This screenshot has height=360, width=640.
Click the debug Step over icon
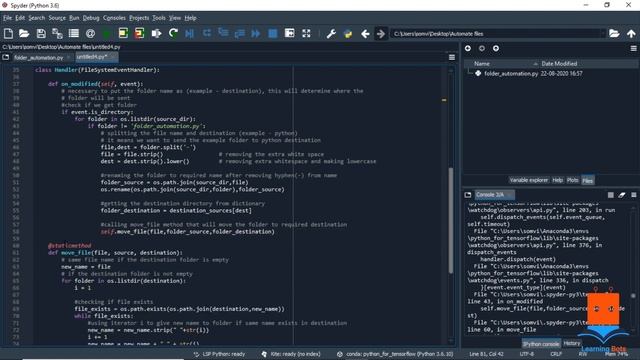(x=207, y=33)
